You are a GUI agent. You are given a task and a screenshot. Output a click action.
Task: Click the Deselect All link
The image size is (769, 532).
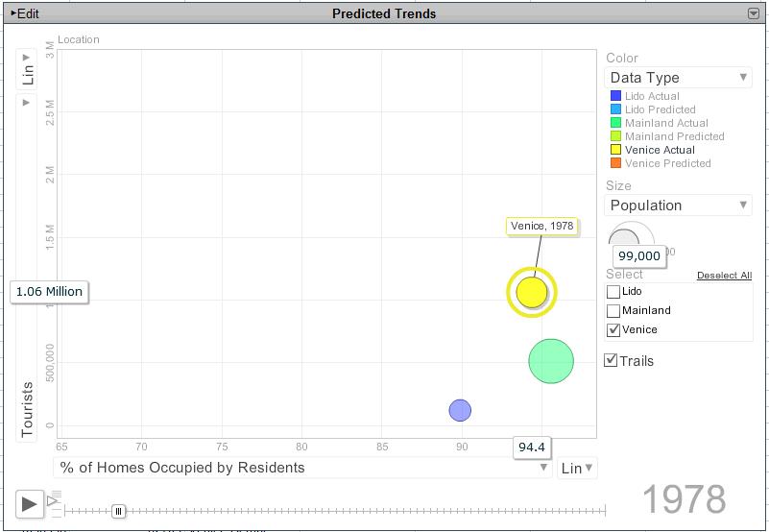[724, 276]
